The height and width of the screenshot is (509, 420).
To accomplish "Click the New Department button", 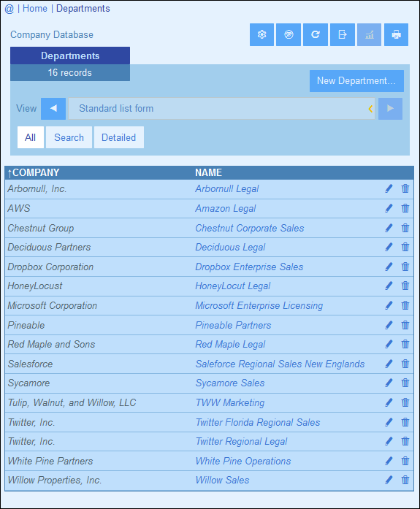I will click(x=356, y=81).
